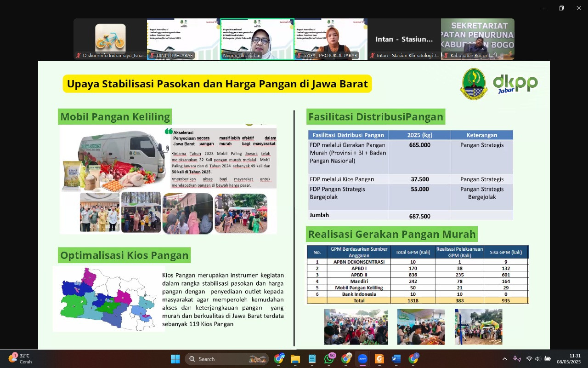
Task: Click the '935' Sisa GPM total cell
Action: [506, 300]
